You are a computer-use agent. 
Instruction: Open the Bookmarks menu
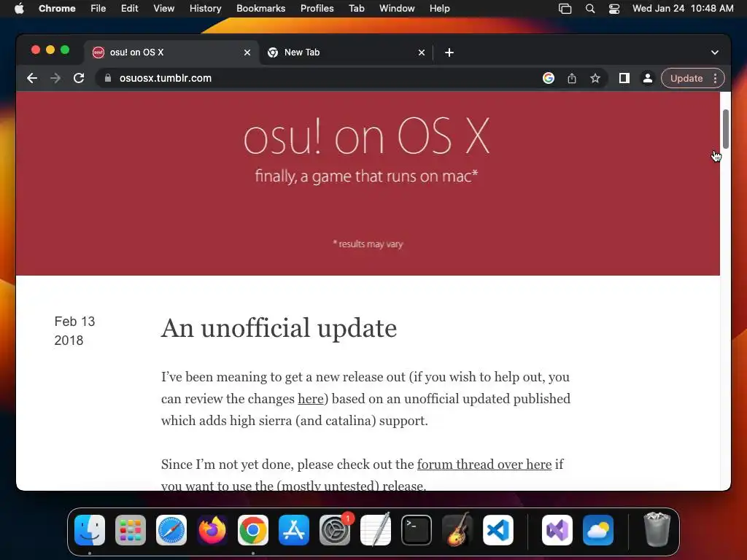pyautogui.click(x=260, y=9)
